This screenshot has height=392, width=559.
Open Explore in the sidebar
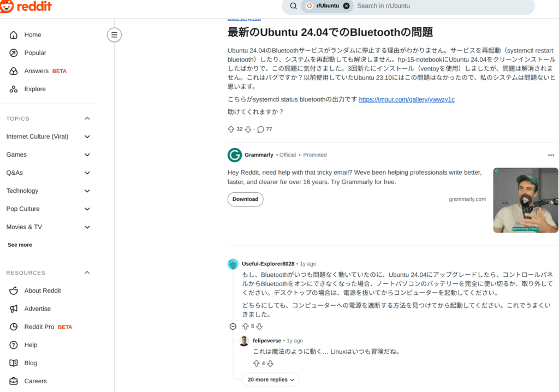click(35, 89)
